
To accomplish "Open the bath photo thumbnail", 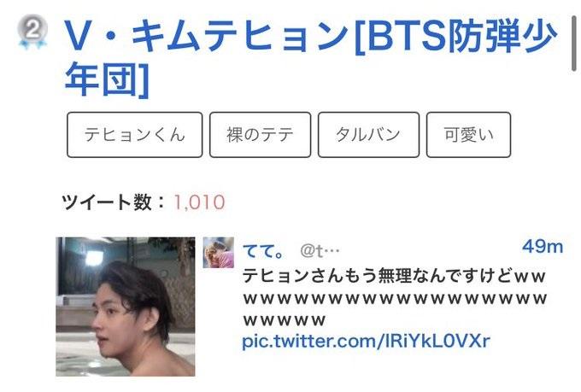I will pyautogui.click(x=126, y=307).
